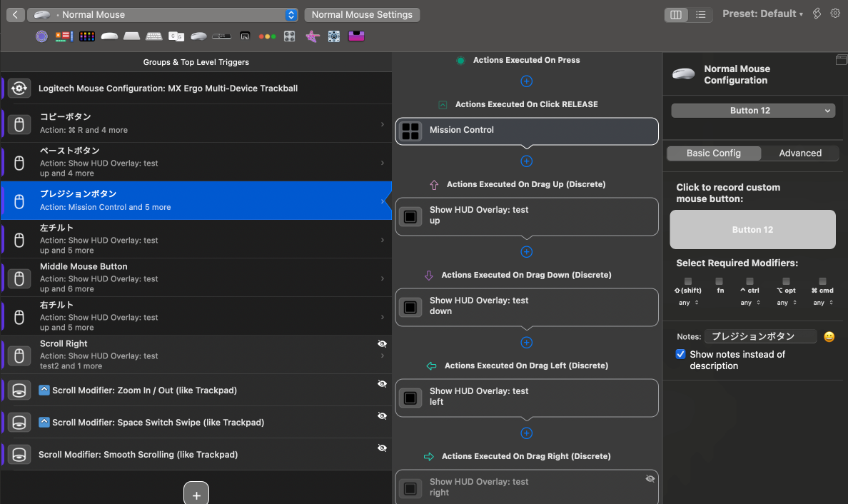Switch to the Advanced tab
Image resolution: width=848 pixels, height=504 pixels.
pyautogui.click(x=799, y=153)
